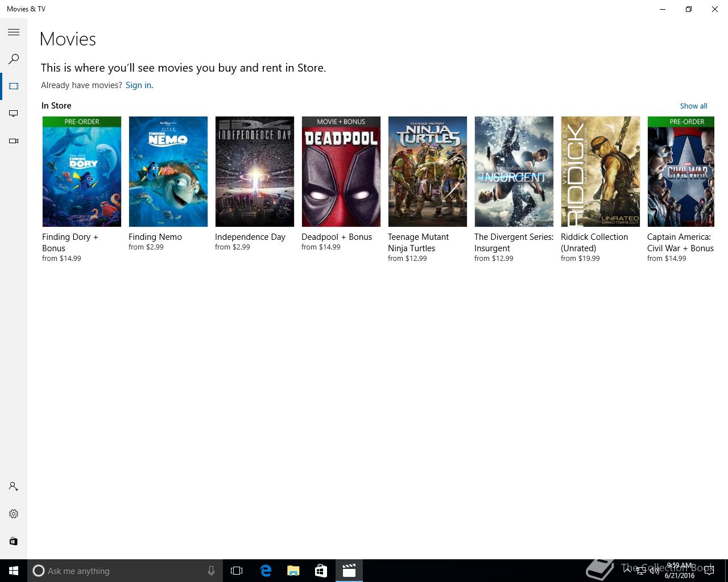Screen dimensions: 728x582
Task: Click Riddick Collection (Unrated) title text
Action: pos(594,243)
